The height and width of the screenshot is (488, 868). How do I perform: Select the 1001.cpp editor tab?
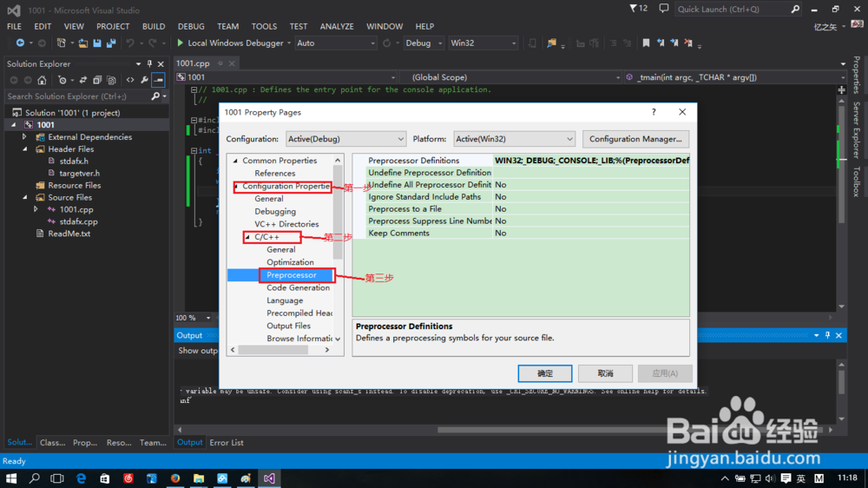tap(194, 63)
